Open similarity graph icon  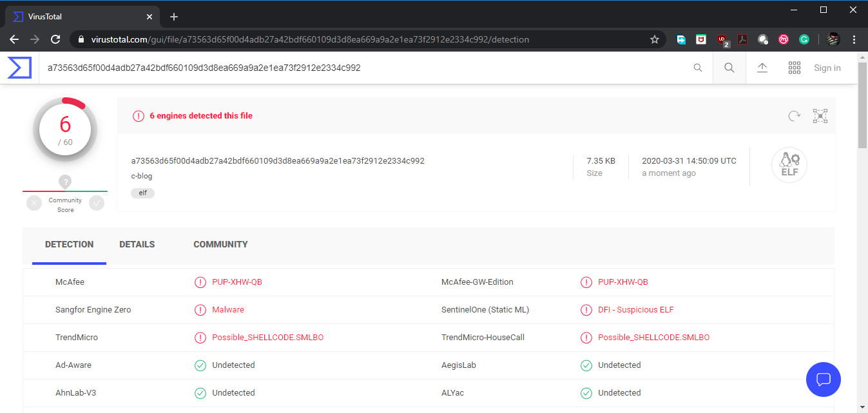pos(820,116)
